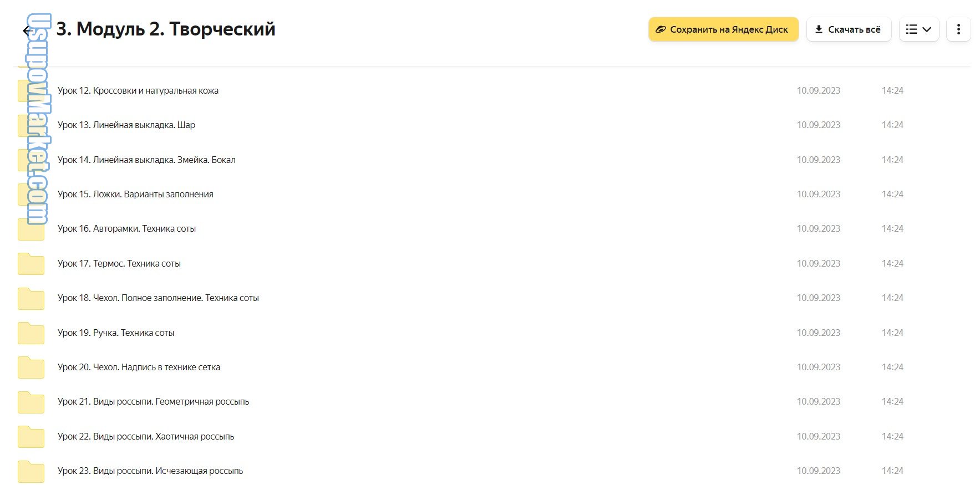The image size is (980, 485).
Task: Open Урок 16. Авторамки. Техника соты
Action: pos(126,228)
